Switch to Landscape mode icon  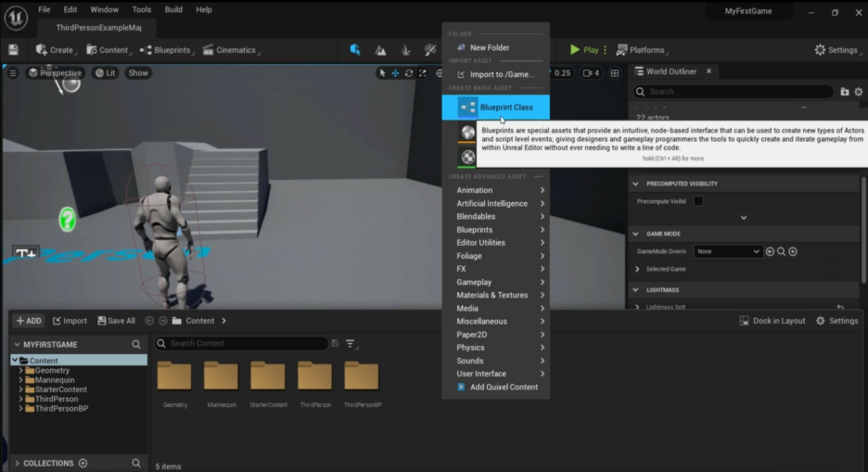tap(381, 50)
